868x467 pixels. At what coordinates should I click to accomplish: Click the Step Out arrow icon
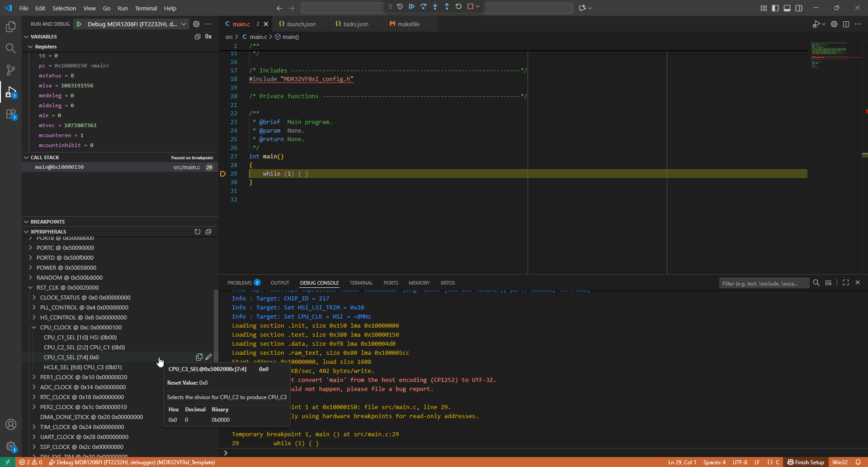(x=447, y=7)
